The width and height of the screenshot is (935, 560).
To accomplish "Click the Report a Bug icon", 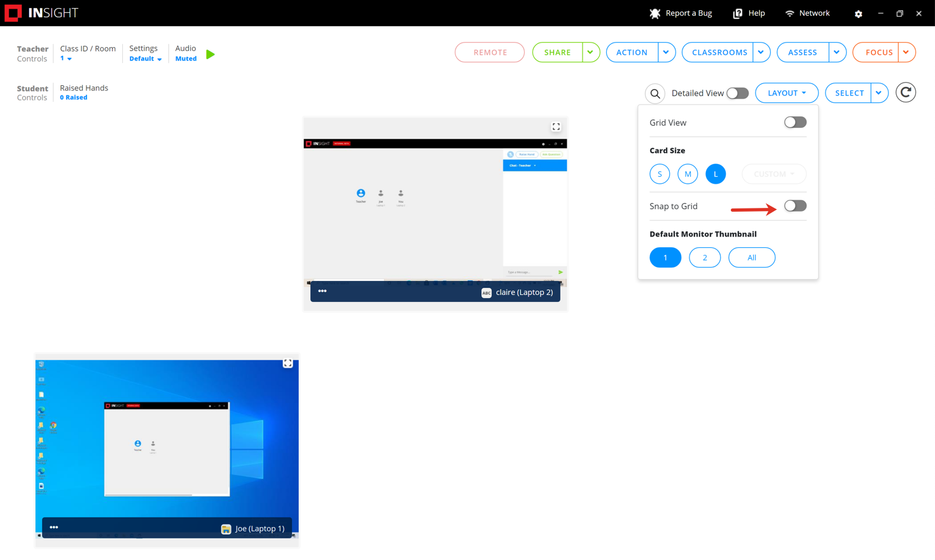I will [x=655, y=13].
